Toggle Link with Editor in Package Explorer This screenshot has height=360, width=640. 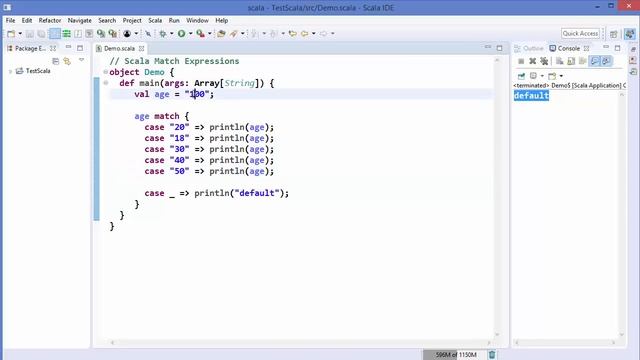[67, 61]
